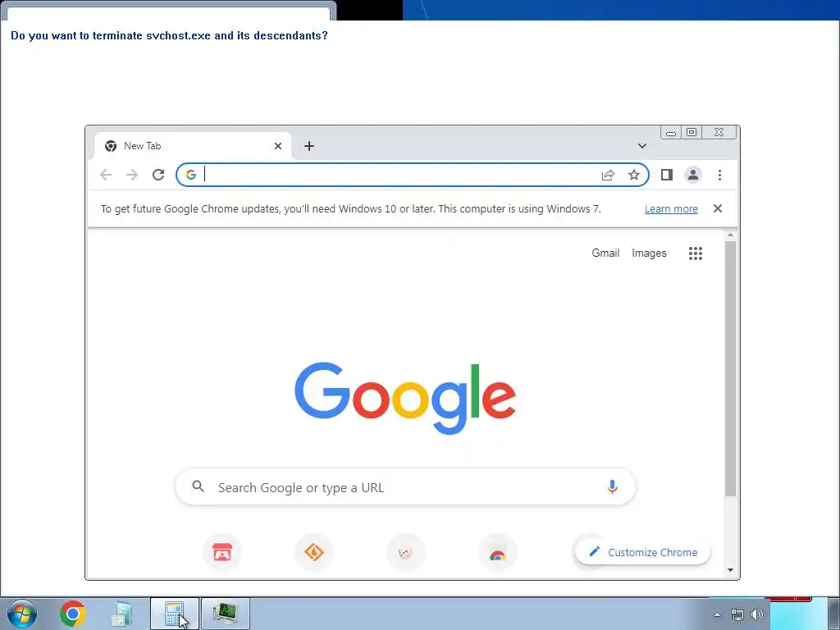The image size is (840, 630).
Task: Click the Customize Chrome button
Action: pyautogui.click(x=642, y=552)
